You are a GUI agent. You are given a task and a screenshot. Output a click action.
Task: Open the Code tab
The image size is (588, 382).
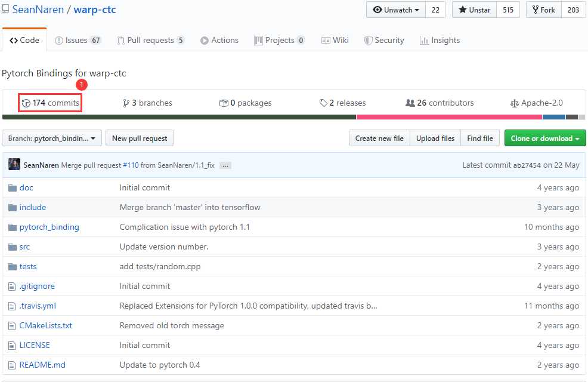24,40
